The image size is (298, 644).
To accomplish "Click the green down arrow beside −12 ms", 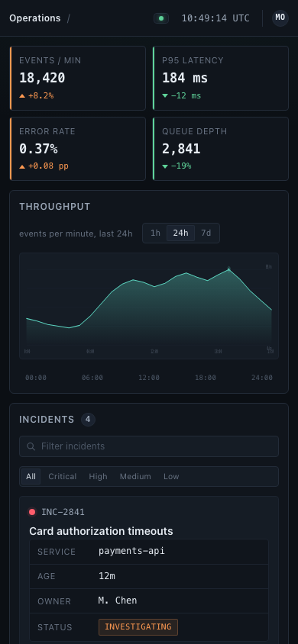I will [165, 95].
